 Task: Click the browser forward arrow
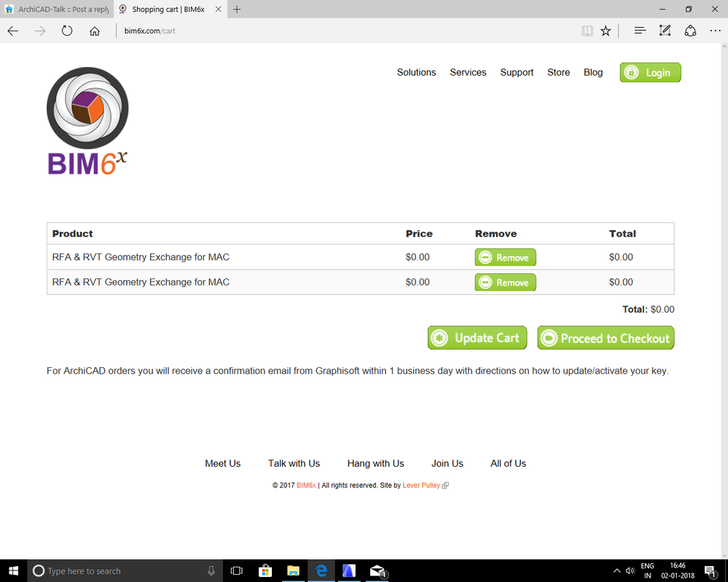[x=40, y=31]
